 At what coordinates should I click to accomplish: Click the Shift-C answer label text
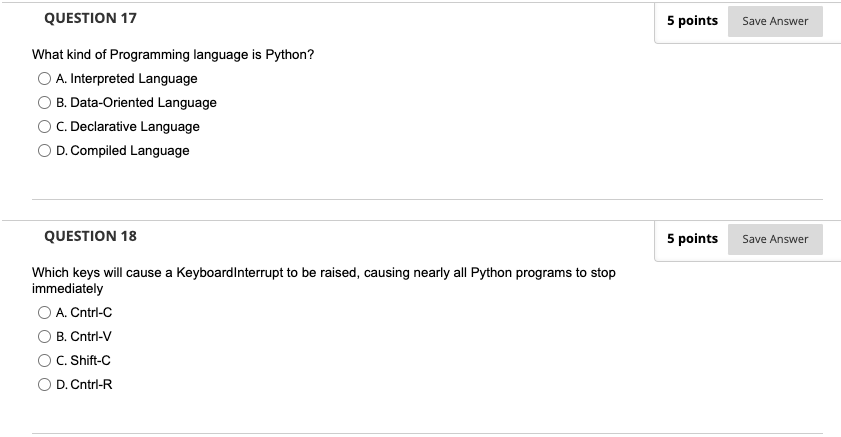(90, 361)
